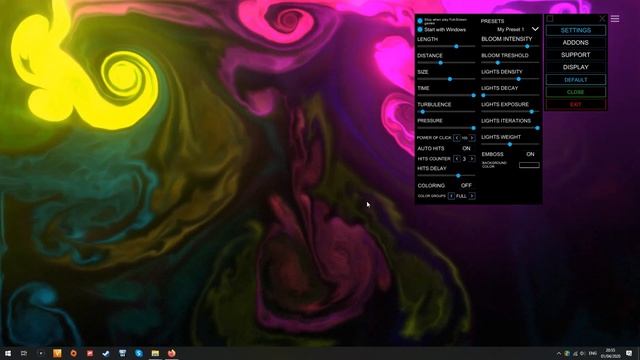Screen dimensions: 640x360
Task: Open Task View in the taskbar
Action: (x=24, y=353)
